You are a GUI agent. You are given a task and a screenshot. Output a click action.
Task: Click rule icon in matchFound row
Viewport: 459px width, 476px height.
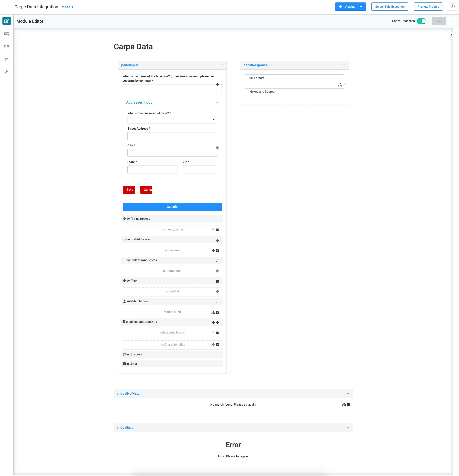coord(213,313)
